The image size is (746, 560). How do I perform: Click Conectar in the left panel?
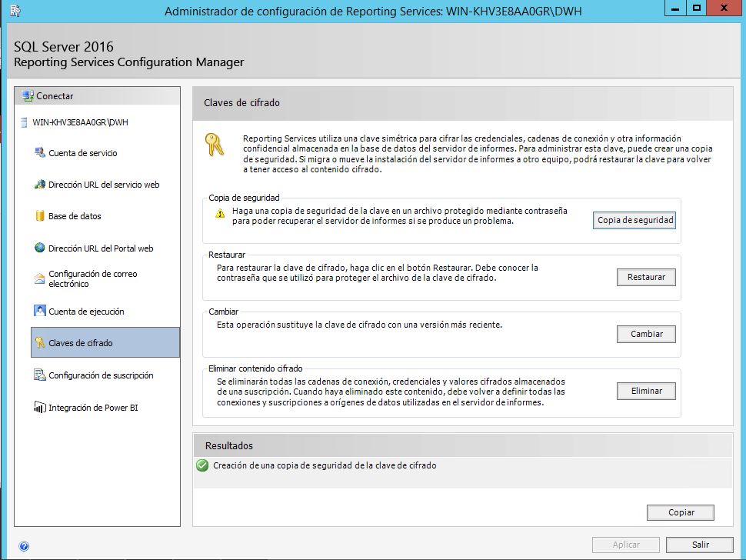click(x=55, y=96)
